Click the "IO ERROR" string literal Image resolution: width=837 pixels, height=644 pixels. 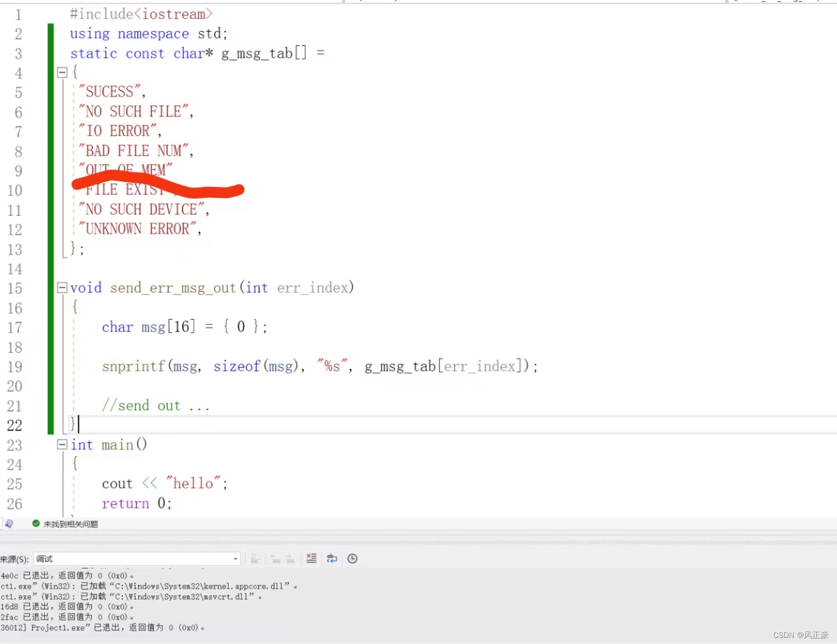(x=119, y=131)
